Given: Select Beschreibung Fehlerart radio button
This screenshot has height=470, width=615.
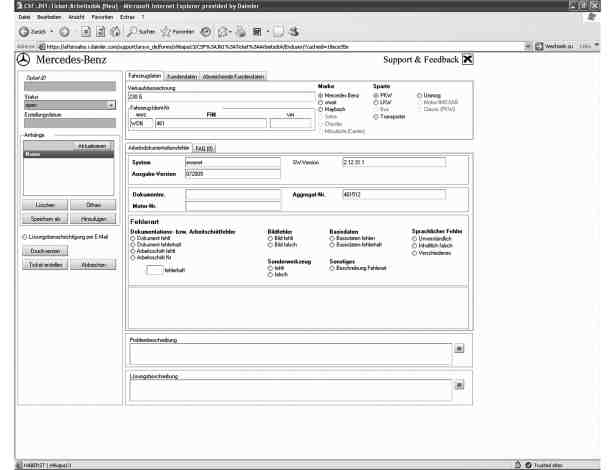Looking at the screenshot, I should [x=332, y=268].
